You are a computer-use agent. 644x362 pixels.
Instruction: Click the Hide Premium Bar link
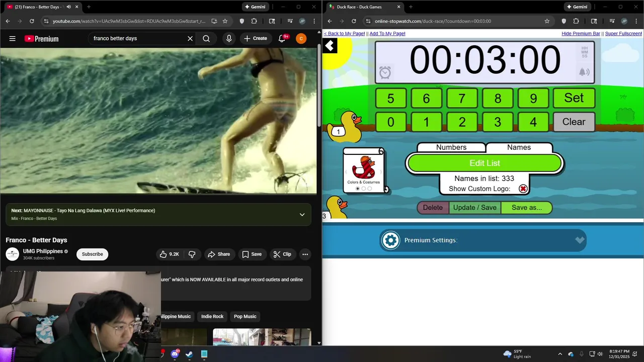[x=581, y=34]
